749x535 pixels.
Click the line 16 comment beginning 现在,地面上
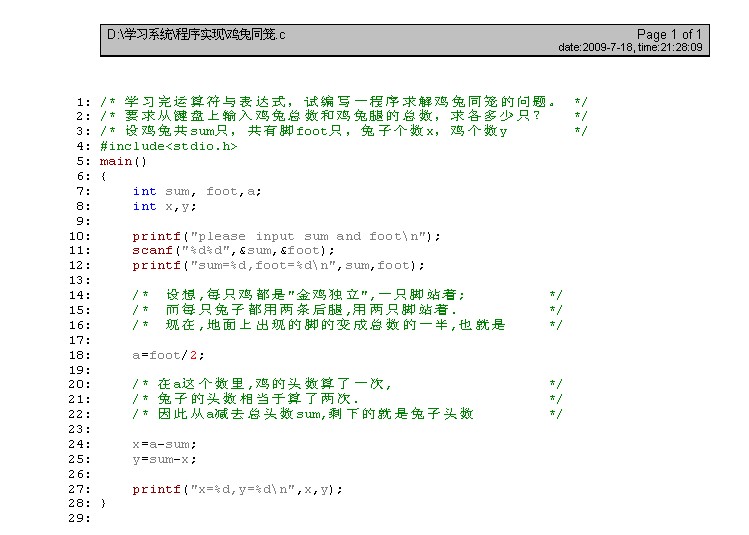pyautogui.click(x=347, y=325)
